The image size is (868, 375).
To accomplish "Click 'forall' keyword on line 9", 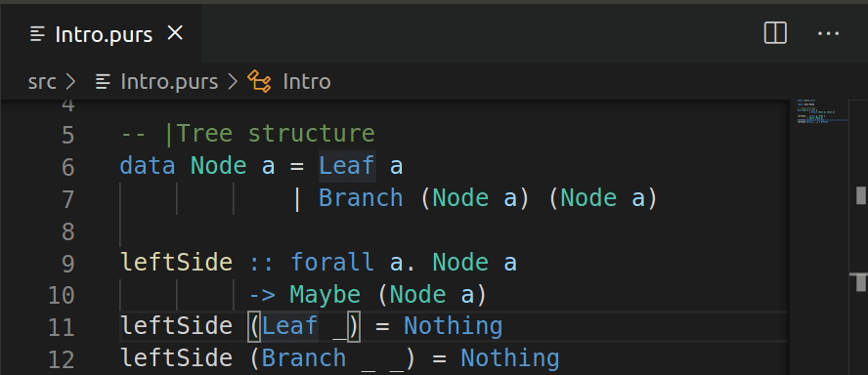I will tap(332, 262).
